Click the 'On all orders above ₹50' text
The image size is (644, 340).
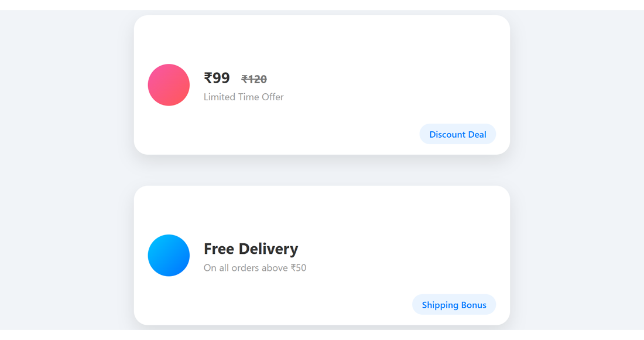[255, 268]
